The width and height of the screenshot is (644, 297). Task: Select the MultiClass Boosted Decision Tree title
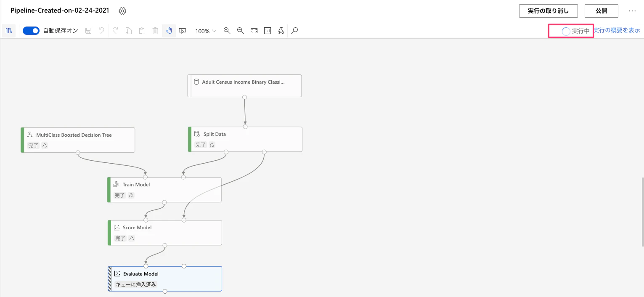pyautogui.click(x=74, y=135)
